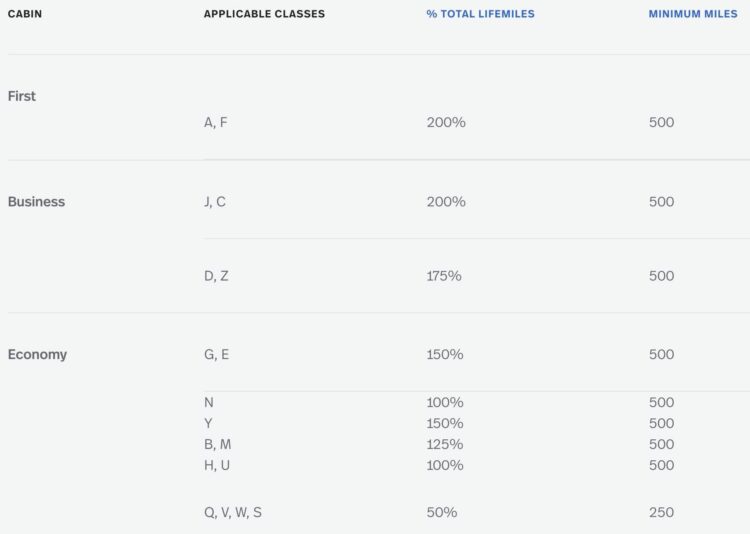Select the First cabin row label
Screen dimensions: 750x534
tap(22, 96)
